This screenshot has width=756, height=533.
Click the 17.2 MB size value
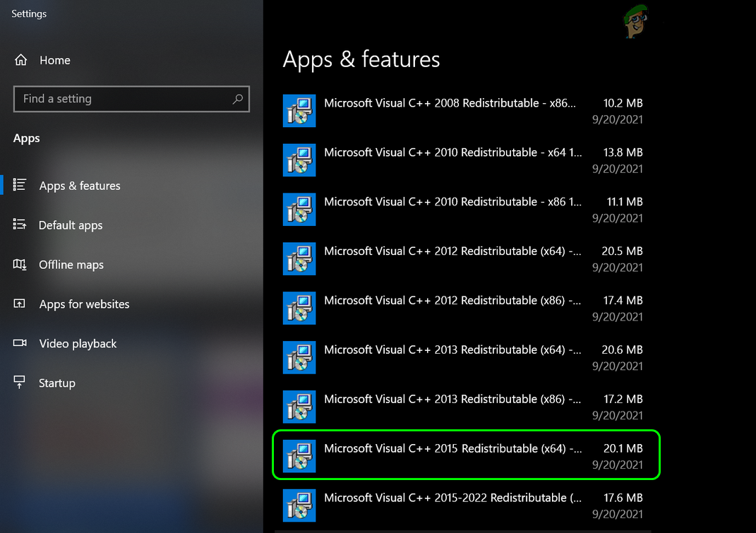click(623, 399)
